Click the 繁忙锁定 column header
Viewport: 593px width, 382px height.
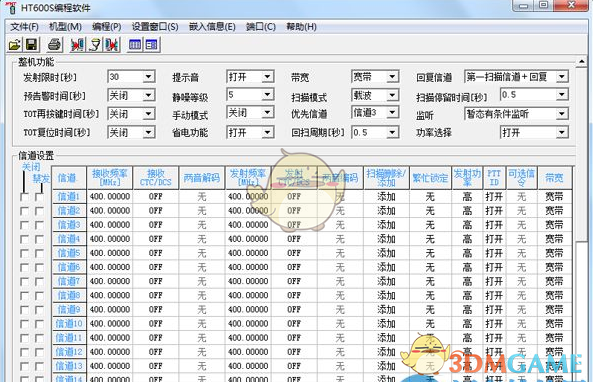point(430,178)
